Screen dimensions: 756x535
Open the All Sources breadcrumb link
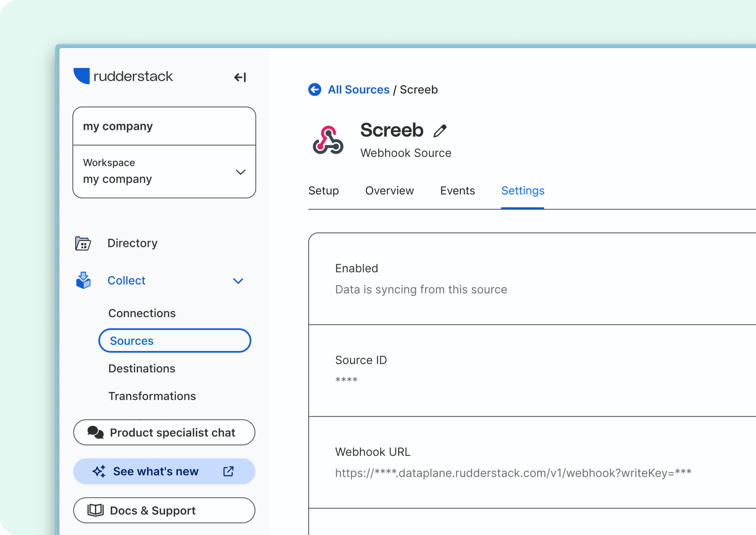(x=358, y=90)
